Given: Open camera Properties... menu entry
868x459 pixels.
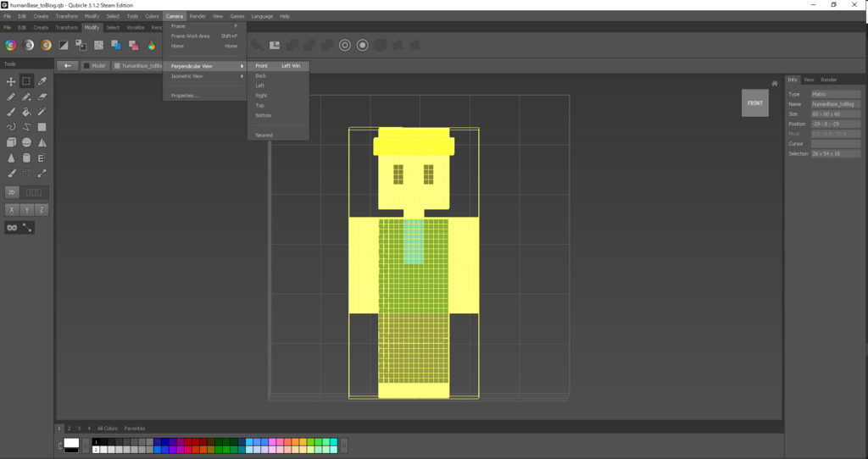Looking at the screenshot, I should pyautogui.click(x=205, y=96).
